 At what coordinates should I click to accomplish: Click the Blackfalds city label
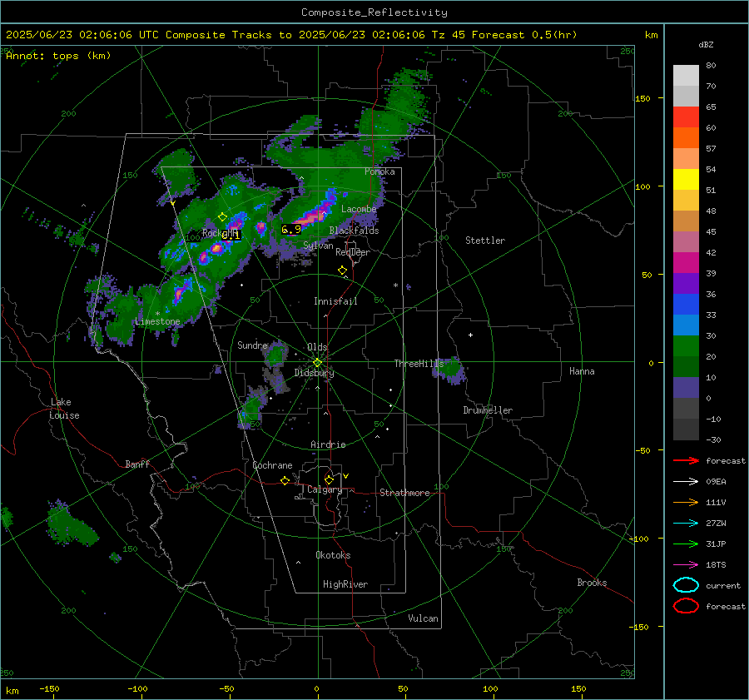point(354,231)
